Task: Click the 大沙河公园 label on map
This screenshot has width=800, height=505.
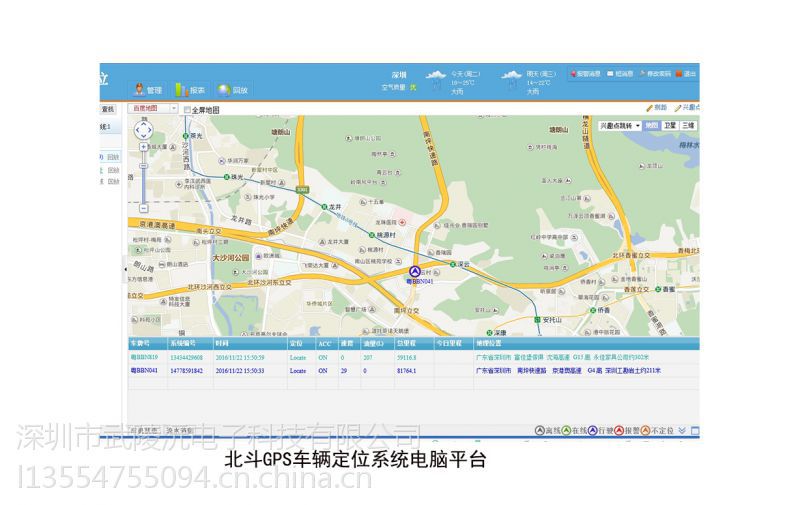Action: [231, 258]
